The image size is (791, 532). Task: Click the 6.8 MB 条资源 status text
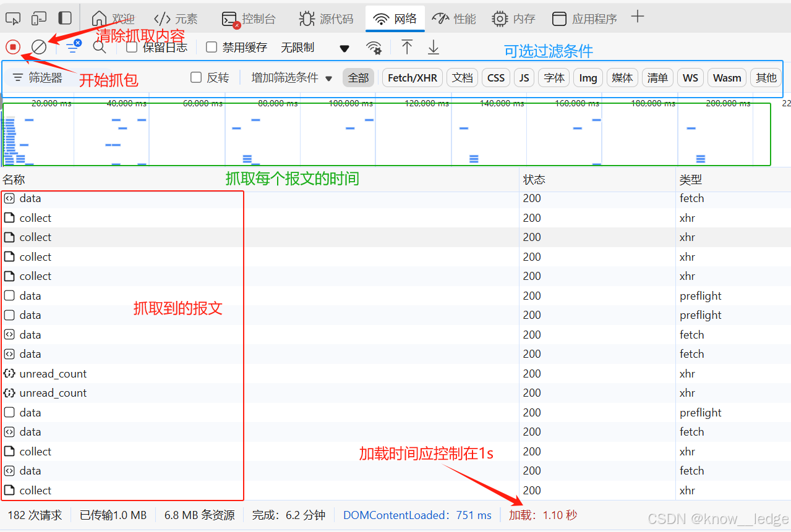[x=199, y=515]
